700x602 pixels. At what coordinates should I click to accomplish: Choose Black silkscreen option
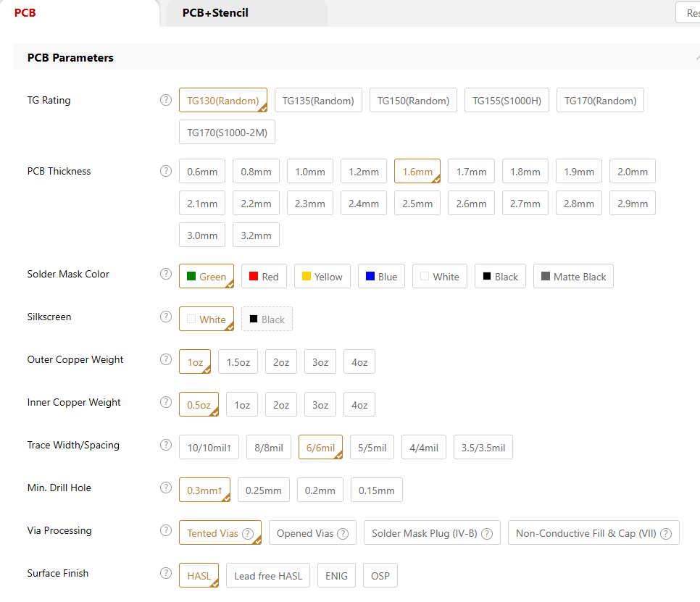point(267,319)
